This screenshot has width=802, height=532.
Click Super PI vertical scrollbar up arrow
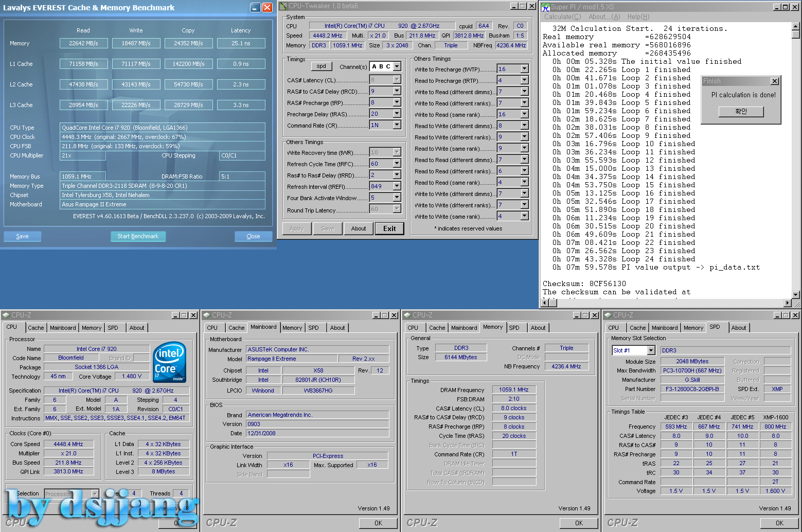pyautogui.click(x=796, y=26)
